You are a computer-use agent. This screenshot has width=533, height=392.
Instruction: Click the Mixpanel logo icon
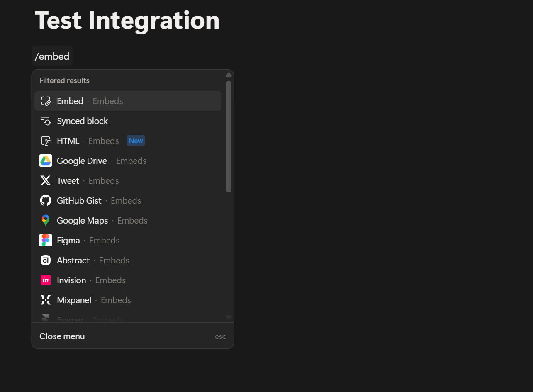pos(46,300)
